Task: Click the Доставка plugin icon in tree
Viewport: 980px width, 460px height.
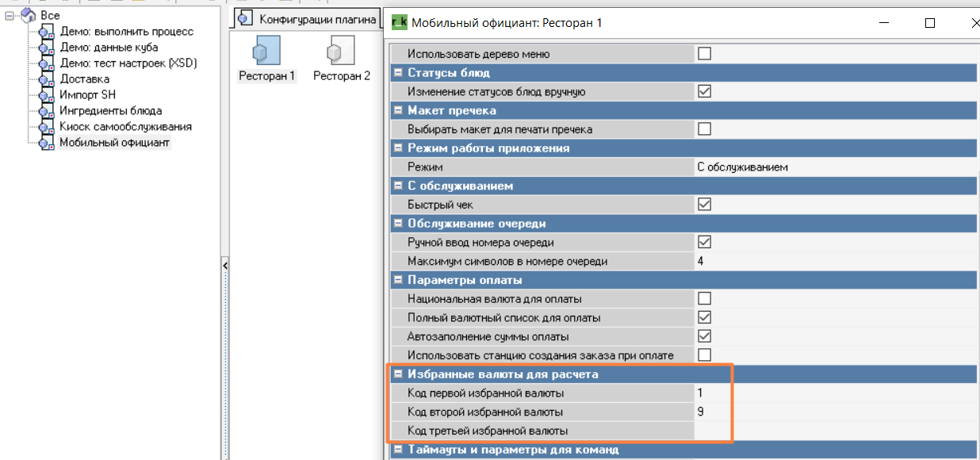Action: point(46,79)
